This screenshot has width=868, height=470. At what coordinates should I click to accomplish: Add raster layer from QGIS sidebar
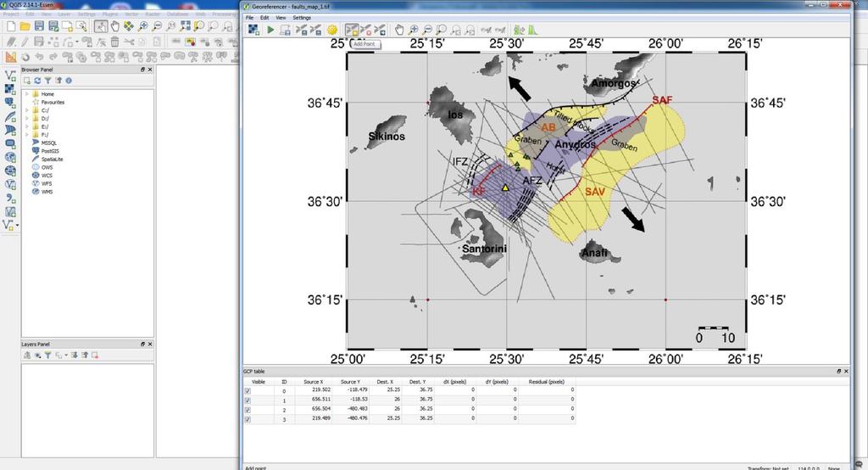9,89
